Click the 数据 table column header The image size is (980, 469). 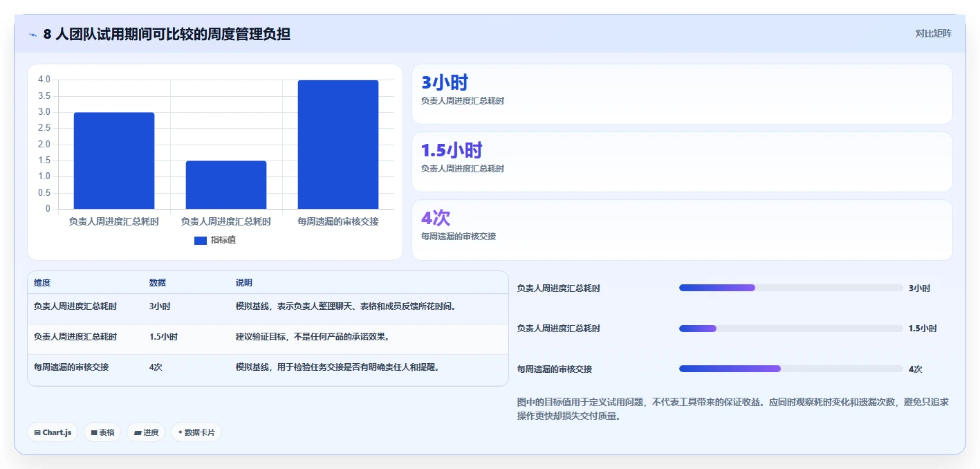click(158, 283)
